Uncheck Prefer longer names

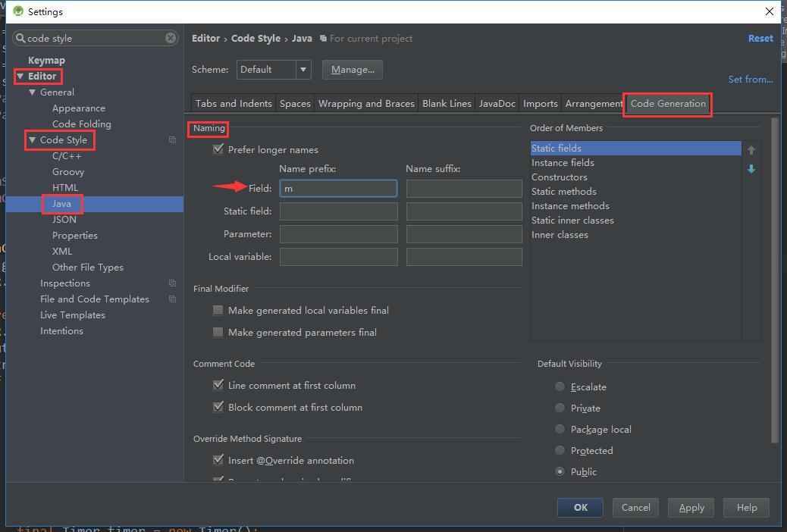[218, 150]
